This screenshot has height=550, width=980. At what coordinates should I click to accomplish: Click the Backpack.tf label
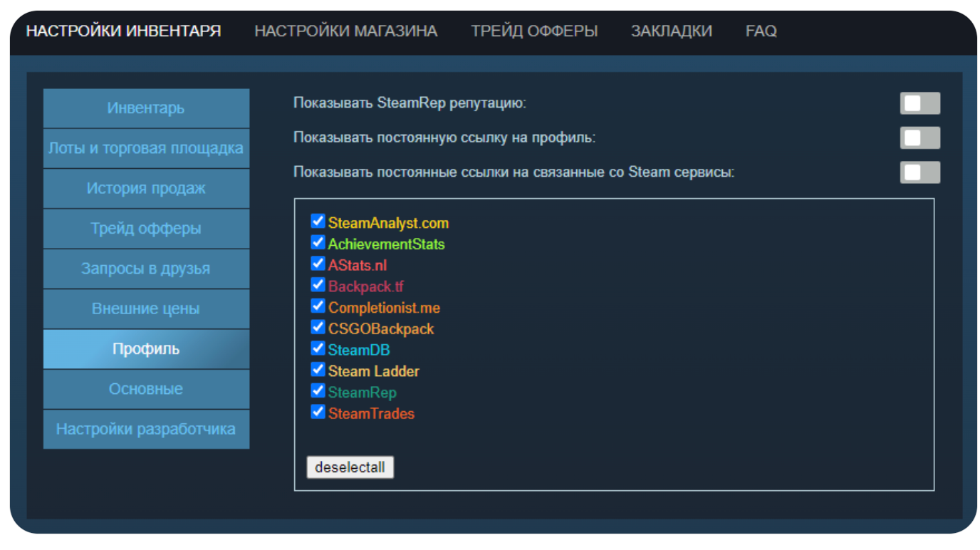[x=366, y=286]
